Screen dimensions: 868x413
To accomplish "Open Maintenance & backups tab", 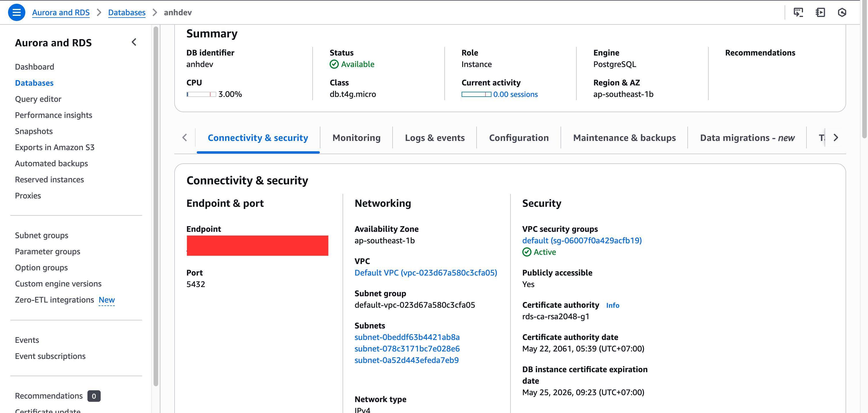I will (624, 138).
